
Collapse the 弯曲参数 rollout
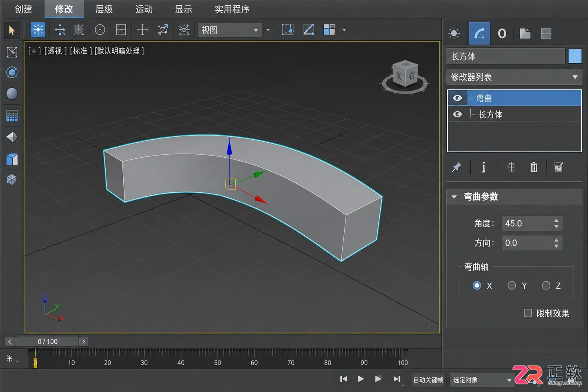tap(454, 197)
